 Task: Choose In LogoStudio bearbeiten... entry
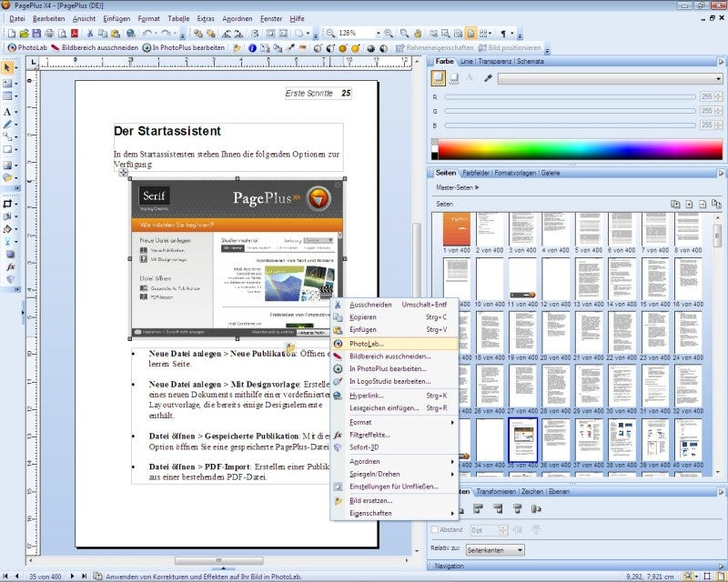pyautogui.click(x=394, y=382)
